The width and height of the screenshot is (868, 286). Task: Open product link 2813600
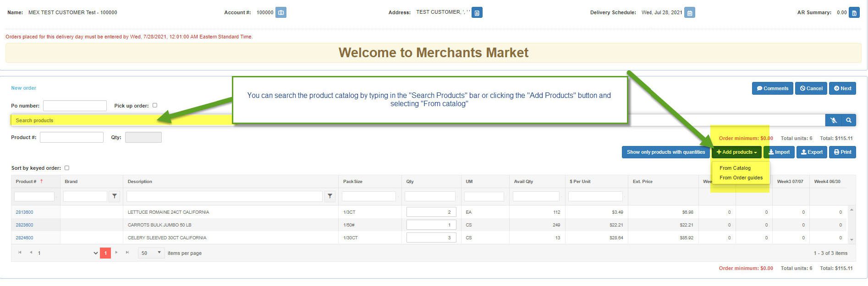[24, 212]
